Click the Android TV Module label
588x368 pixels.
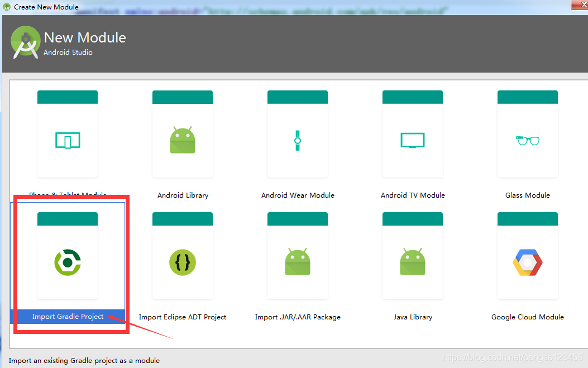(413, 195)
